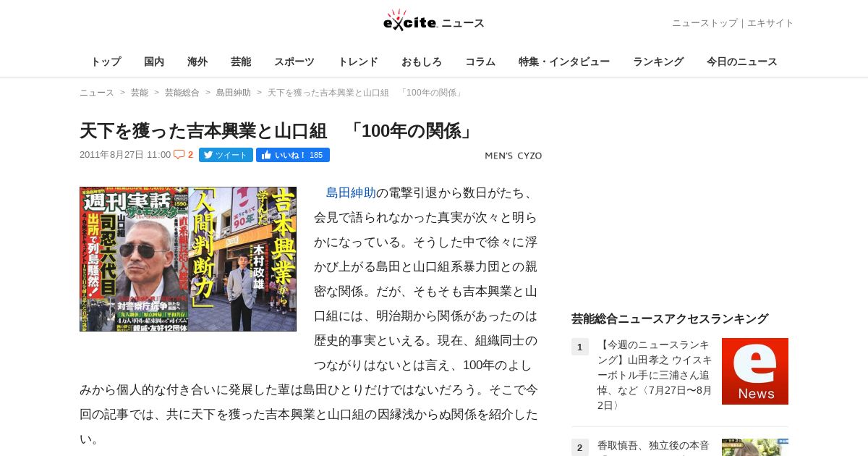This screenshot has height=456, width=868.
Task: Open the magazine cover article image
Action: (188, 259)
